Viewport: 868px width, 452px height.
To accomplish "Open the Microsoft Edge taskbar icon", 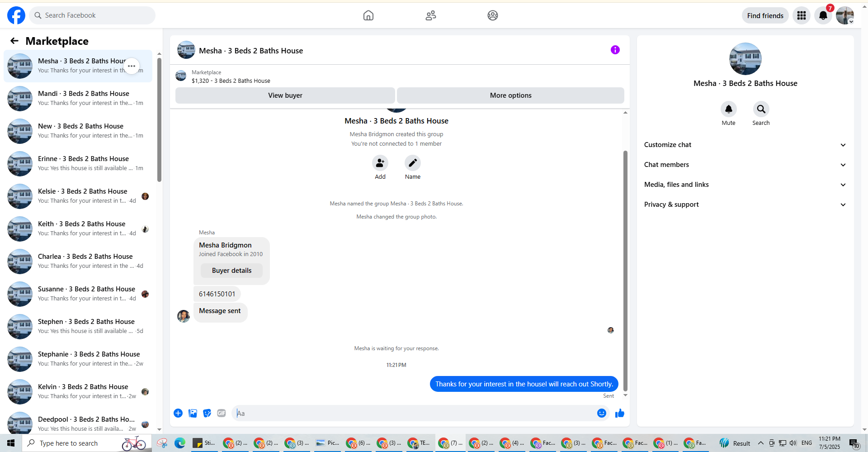I will pyautogui.click(x=180, y=443).
